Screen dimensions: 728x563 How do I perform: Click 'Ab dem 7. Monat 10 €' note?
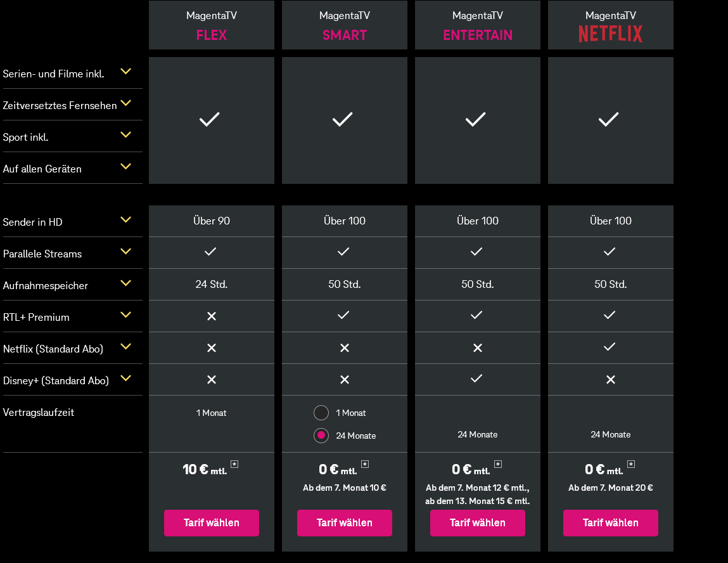[345, 488]
